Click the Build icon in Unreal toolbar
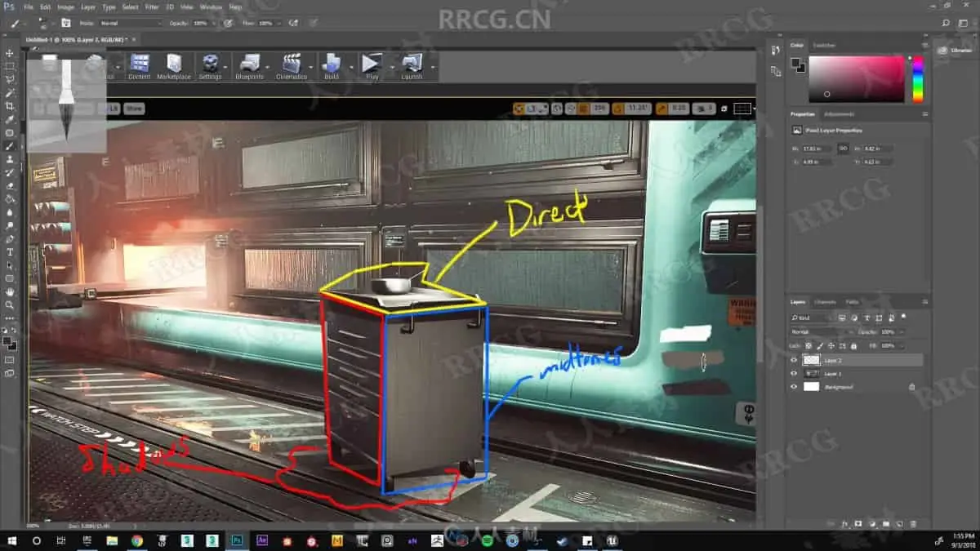The height and width of the screenshot is (551, 980). coord(331,67)
